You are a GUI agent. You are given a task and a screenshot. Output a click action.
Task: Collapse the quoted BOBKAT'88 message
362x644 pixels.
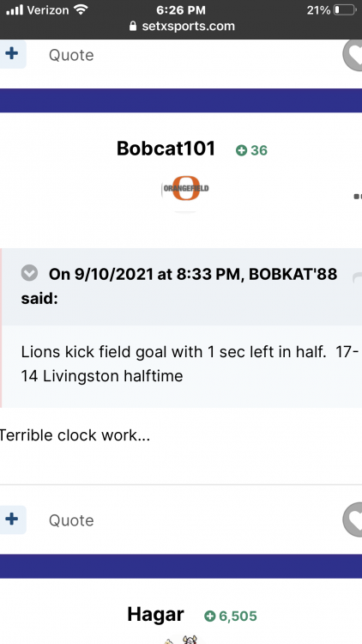click(29, 273)
